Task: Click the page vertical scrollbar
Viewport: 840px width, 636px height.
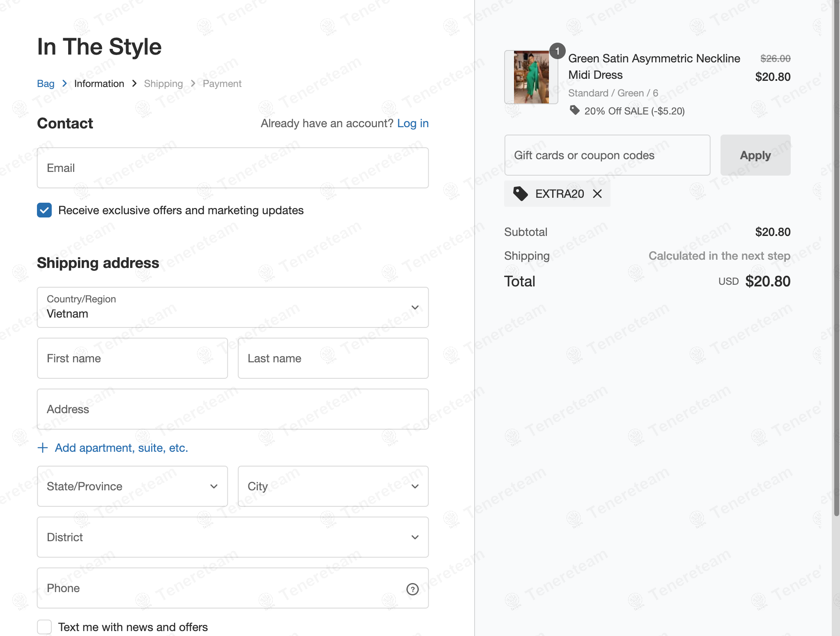Action: [x=836, y=259]
